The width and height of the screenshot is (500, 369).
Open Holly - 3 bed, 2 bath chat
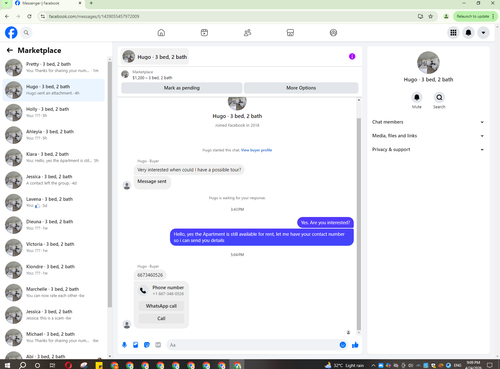pyautogui.click(x=54, y=112)
